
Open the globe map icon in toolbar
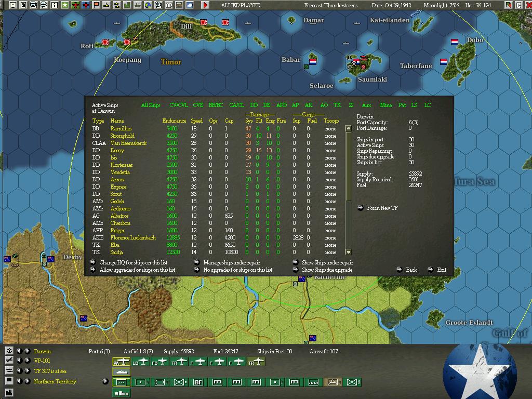pyautogui.click(x=148, y=5)
